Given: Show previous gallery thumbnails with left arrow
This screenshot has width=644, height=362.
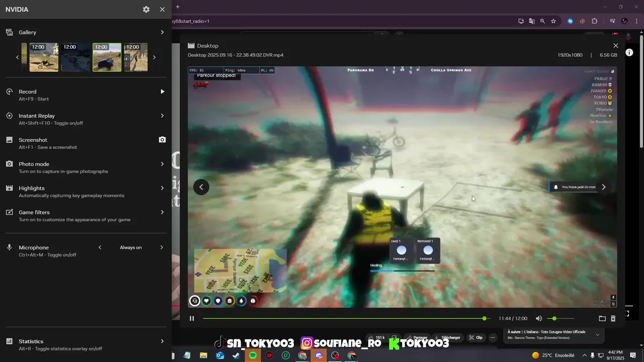Looking at the screenshot, I should (x=17, y=57).
